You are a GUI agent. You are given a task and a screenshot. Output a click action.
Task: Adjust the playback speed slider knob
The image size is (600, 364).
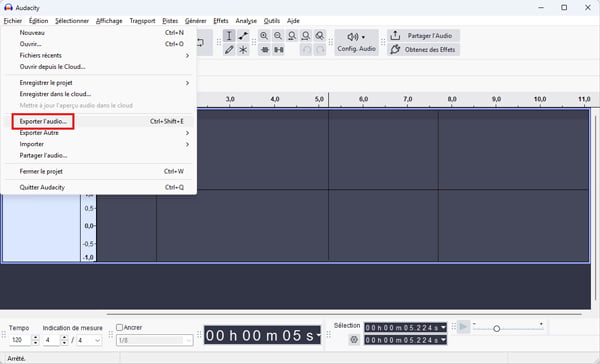[x=496, y=328]
